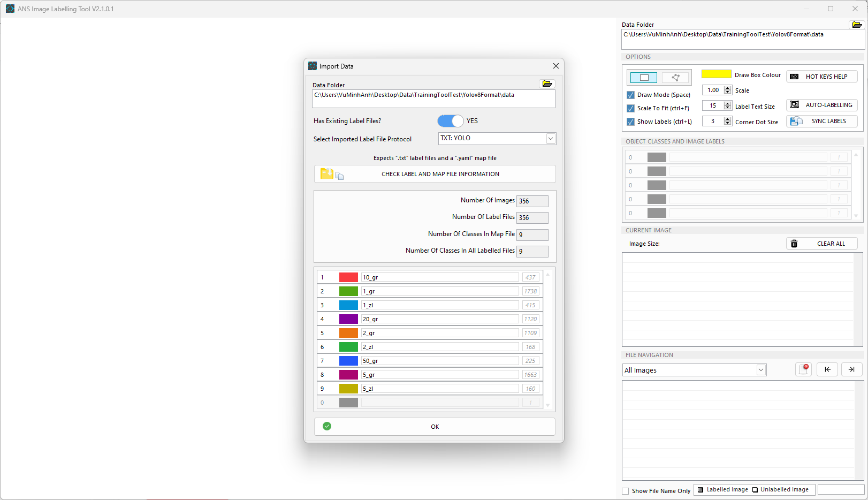868x500 pixels.
Task: Select the polygon drawing mode icon
Action: pyautogui.click(x=675, y=78)
